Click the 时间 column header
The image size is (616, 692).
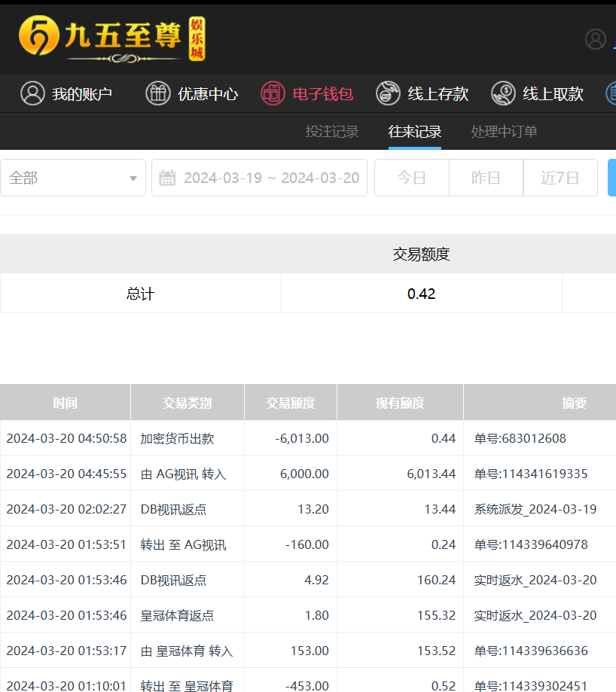point(65,403)
